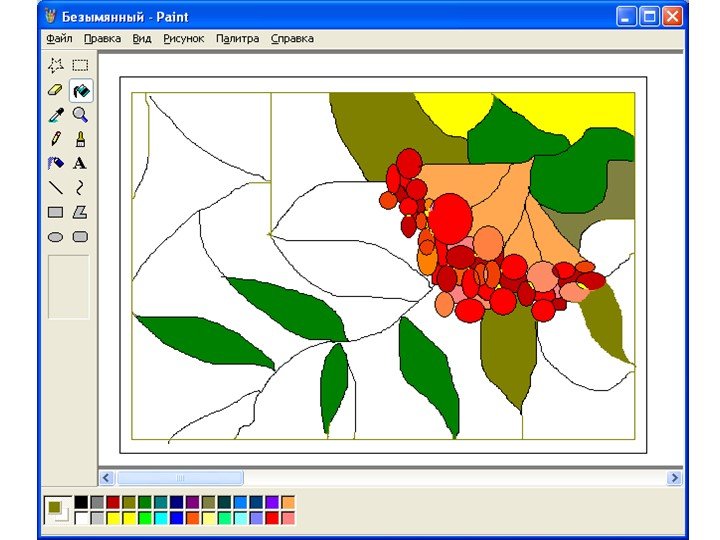The height and width of the screenshot is (540, 720).
Task: Choose the Rounded Rectangle tool
Action: 80,237
